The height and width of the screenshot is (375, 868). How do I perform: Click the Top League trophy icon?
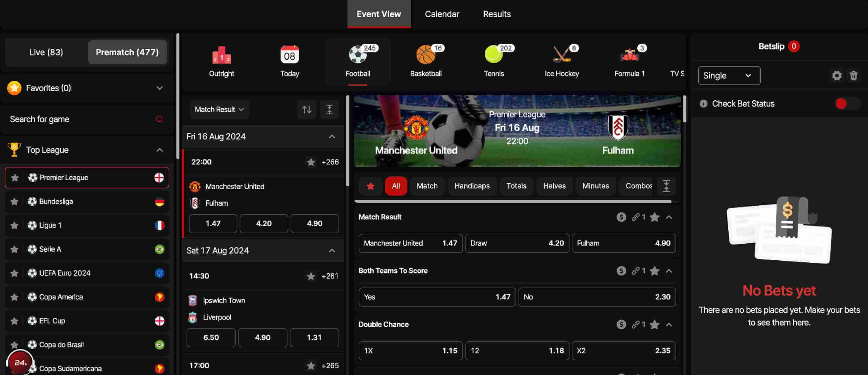tap(14, 150)
